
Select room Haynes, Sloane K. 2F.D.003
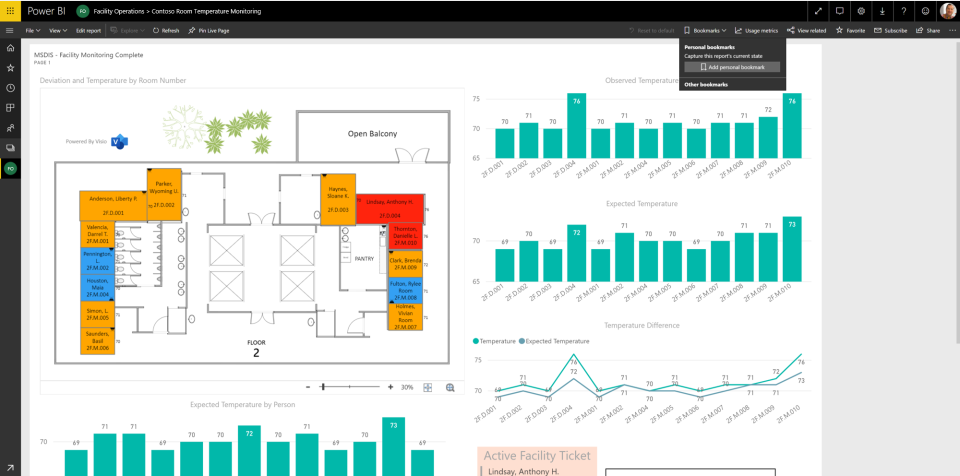point(338,200)
